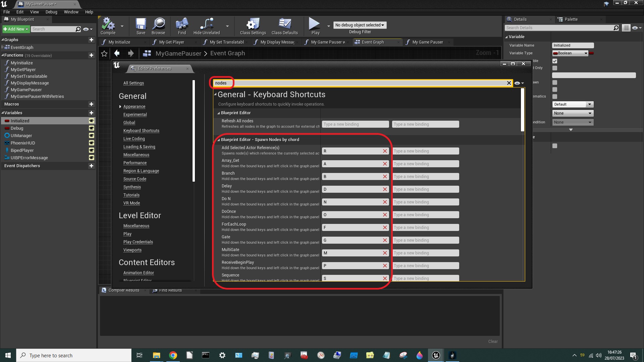Open Play options dropdown arrow

click(329, 26)
